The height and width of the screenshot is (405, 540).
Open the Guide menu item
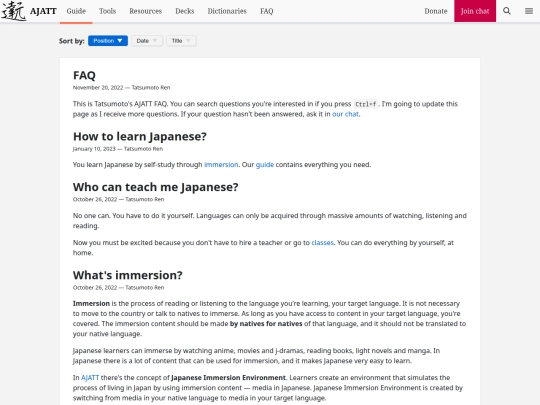click(76, 11)
